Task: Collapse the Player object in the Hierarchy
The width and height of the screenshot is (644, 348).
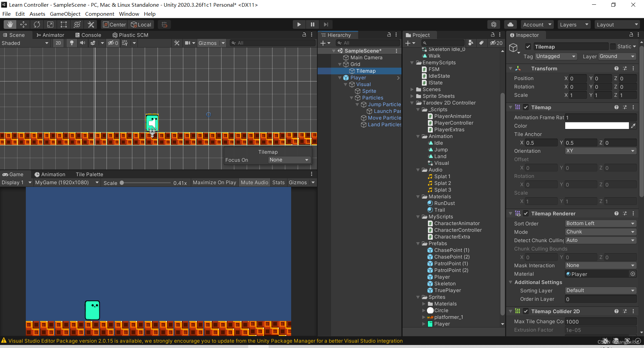Action: (x=340, y=77)
